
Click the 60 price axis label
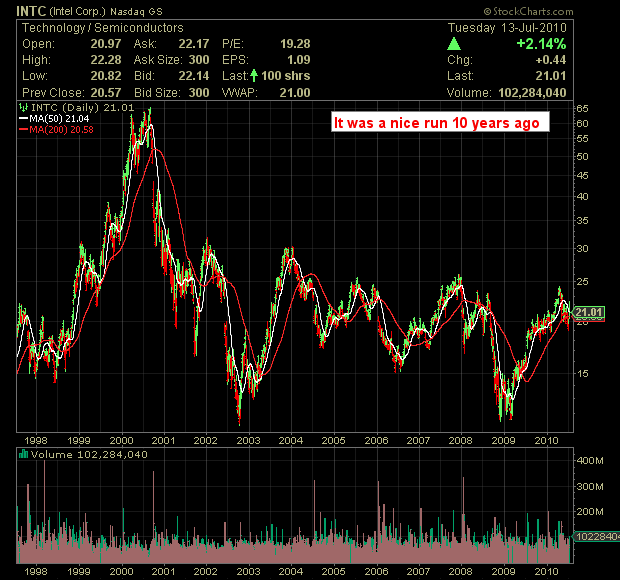[582, 123]
